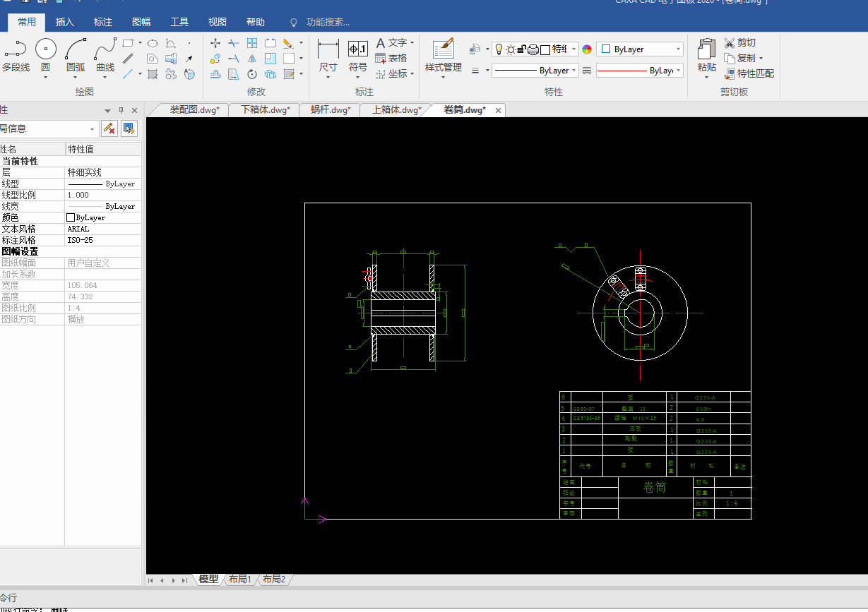Open the red lineweight ByLayer dropdown
This screenshot has width=868, height=612.
tap(679, 71)
